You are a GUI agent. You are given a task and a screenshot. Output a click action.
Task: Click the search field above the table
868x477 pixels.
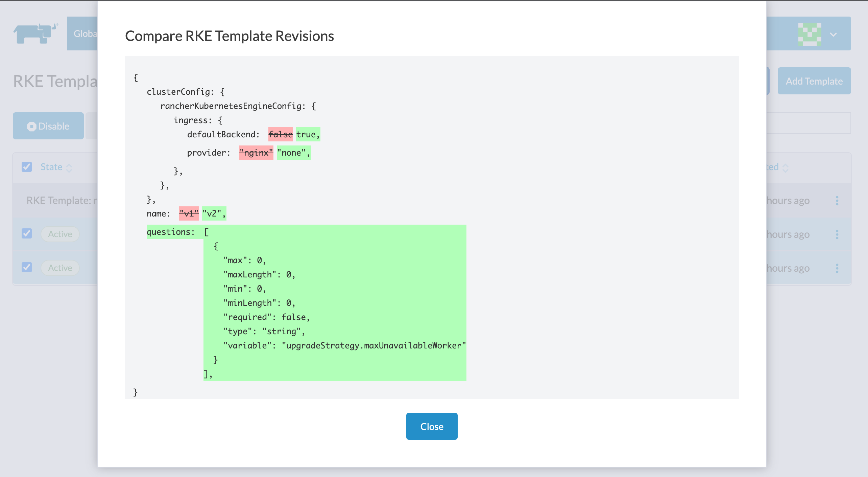coord(808,123)
